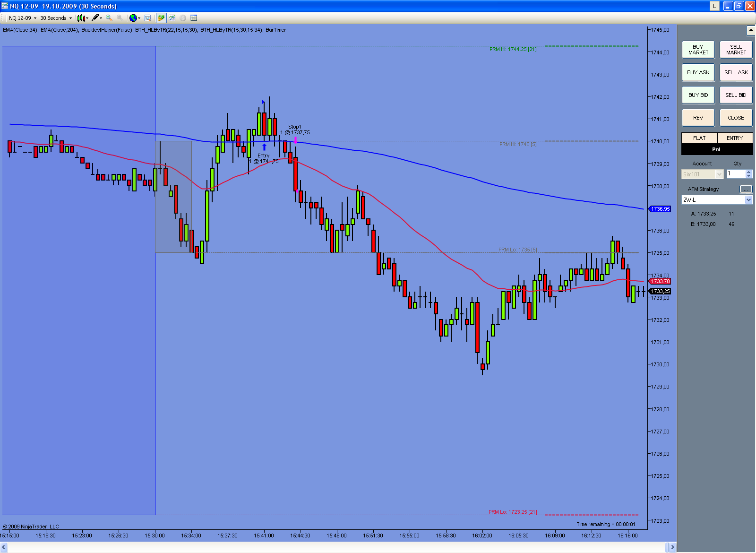Click the magenta stop marker on chart

click(295, 140)
